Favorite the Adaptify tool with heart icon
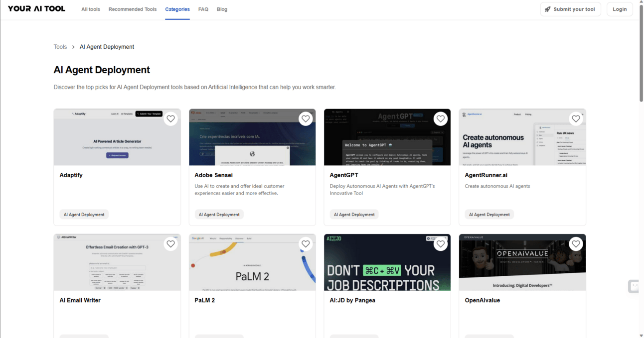644x338 pixels. pyautogui.click(x=170, y=118)
